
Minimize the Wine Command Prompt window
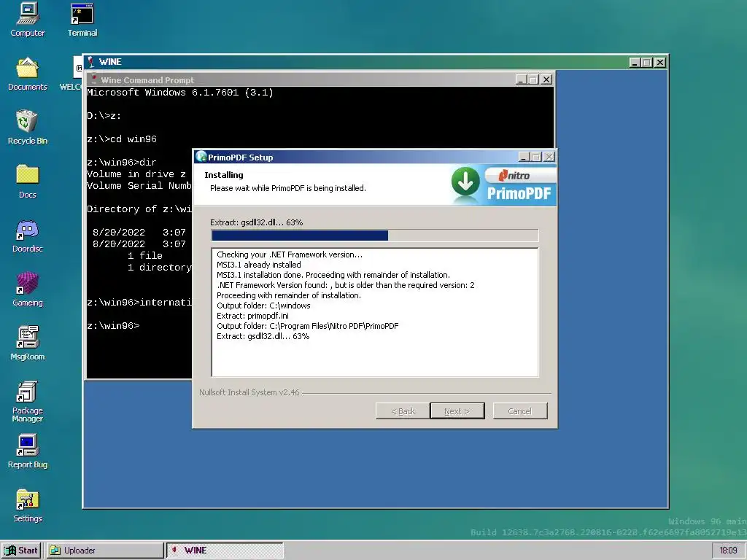coord(521,79)
